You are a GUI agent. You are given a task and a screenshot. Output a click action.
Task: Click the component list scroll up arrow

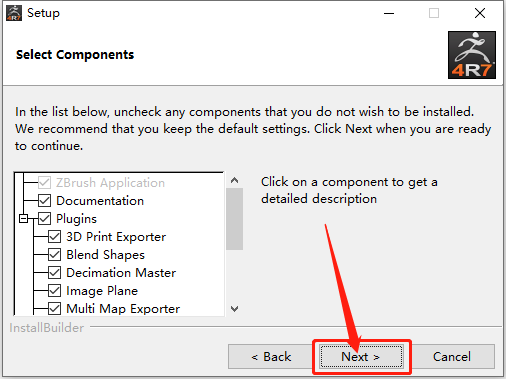(235, 180)
